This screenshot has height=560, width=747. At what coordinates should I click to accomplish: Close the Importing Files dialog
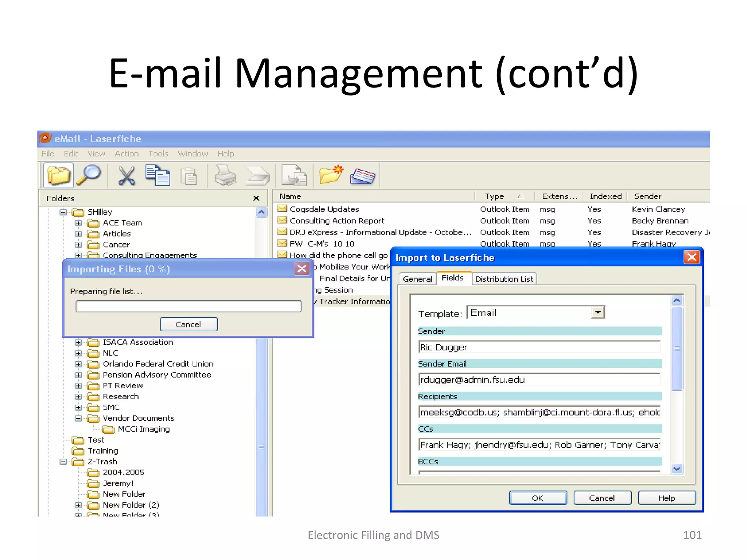302,269
